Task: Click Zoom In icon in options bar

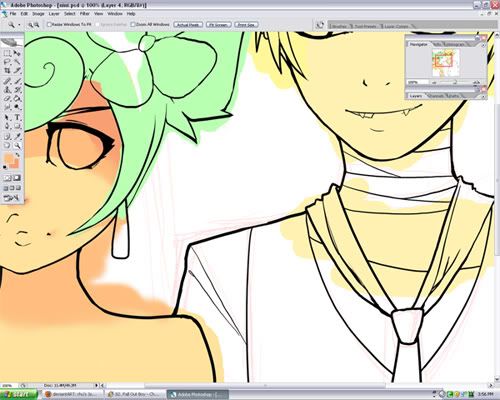Action: [30, 25]
